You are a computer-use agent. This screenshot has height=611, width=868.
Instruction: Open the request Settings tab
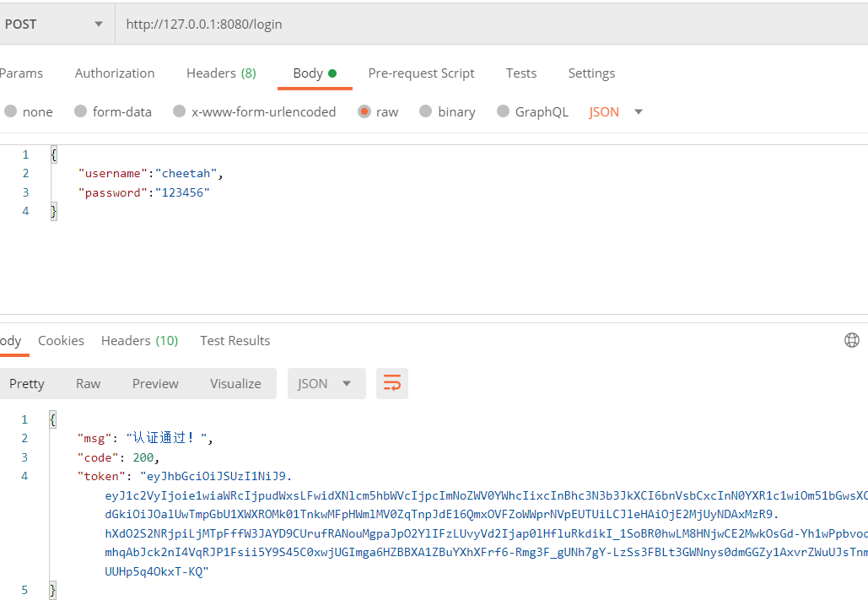click(591, 73)
